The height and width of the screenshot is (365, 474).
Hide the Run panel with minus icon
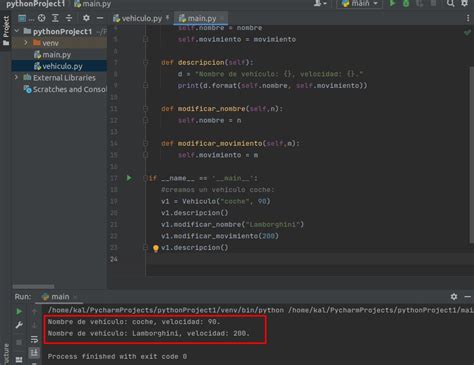(468, 296)
